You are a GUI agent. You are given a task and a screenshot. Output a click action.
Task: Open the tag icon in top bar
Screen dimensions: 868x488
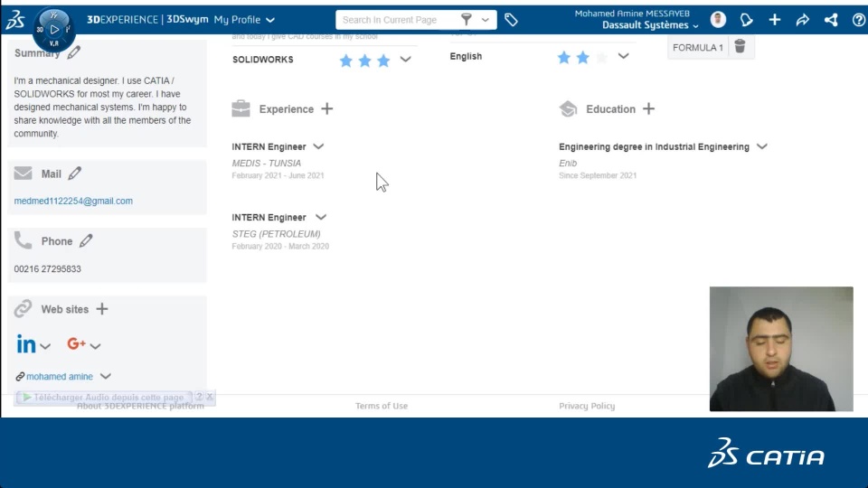click(511, 20)
